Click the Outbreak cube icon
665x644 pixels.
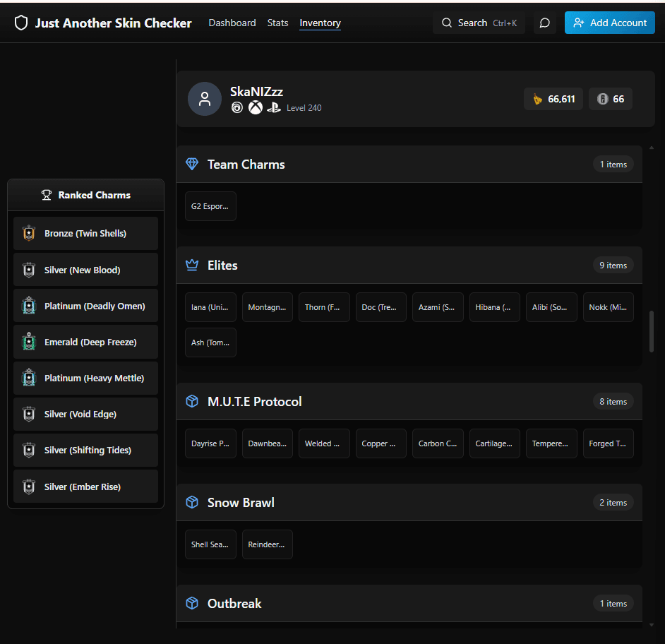(192, 603)
